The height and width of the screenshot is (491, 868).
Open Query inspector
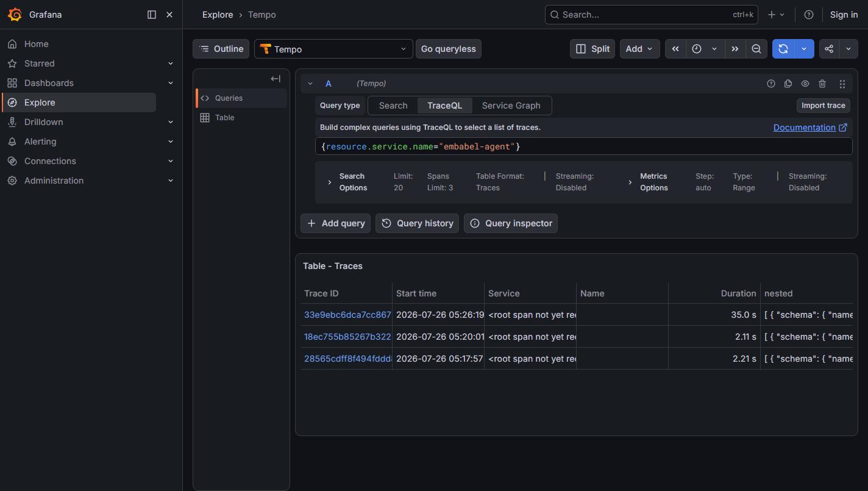point(511,223)
